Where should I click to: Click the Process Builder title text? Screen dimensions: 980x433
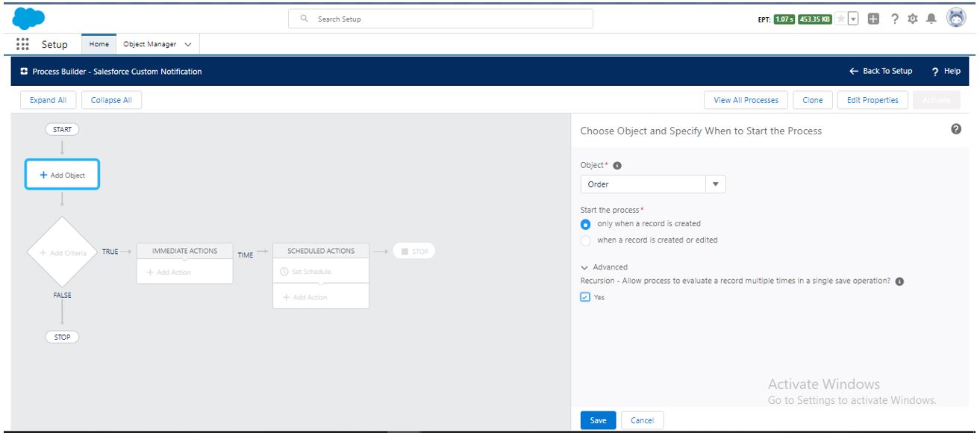pyautogui.click(x=117, y=72)
